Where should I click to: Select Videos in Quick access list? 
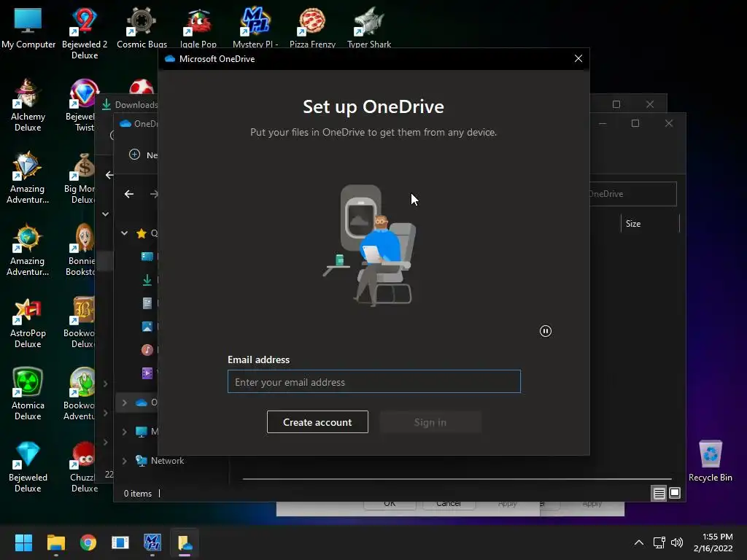pos(147,373)
